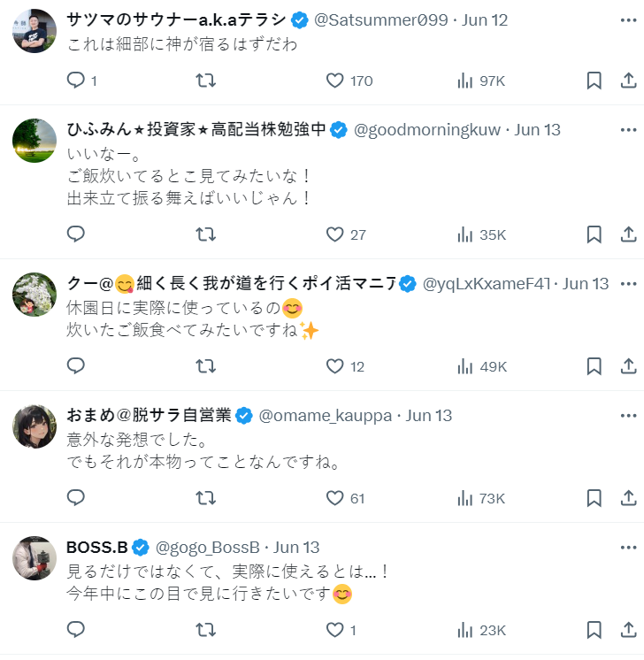Click BOSS.B profile avatar

(x=35, y=559)
